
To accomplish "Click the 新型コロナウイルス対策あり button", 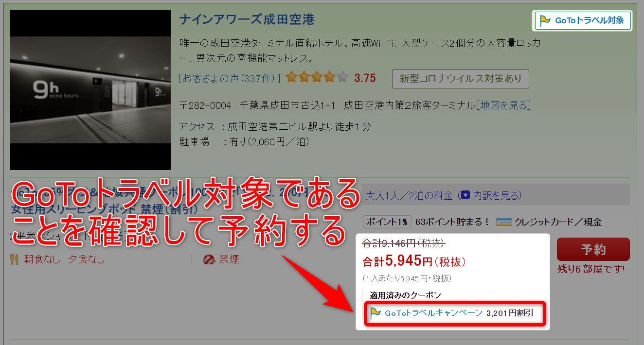I will tap(460, 78).
